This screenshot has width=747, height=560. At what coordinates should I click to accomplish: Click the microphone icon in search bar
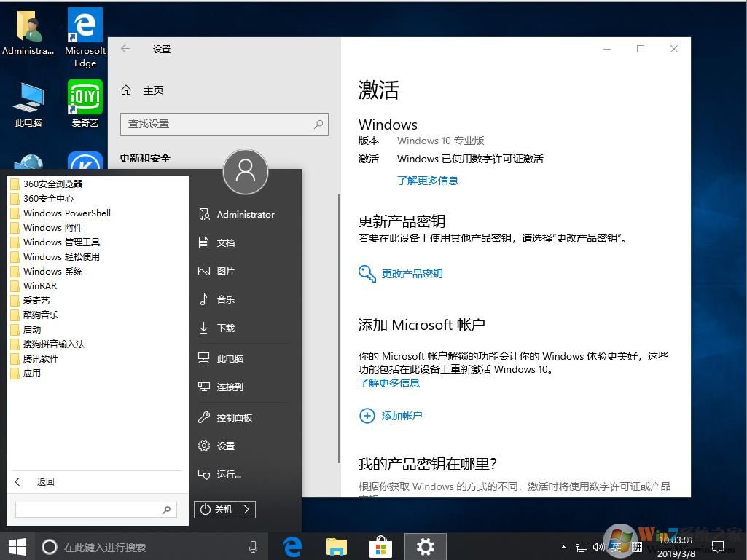[x=253, y=547]
